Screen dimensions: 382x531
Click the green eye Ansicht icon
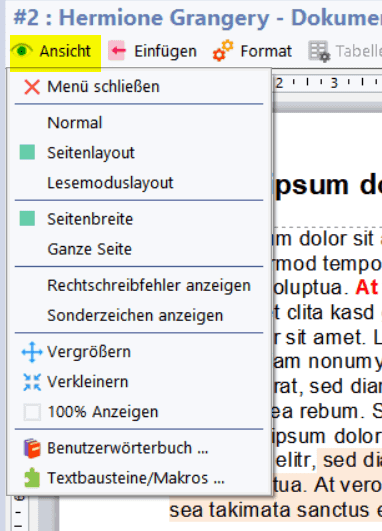tap(22, 51)
